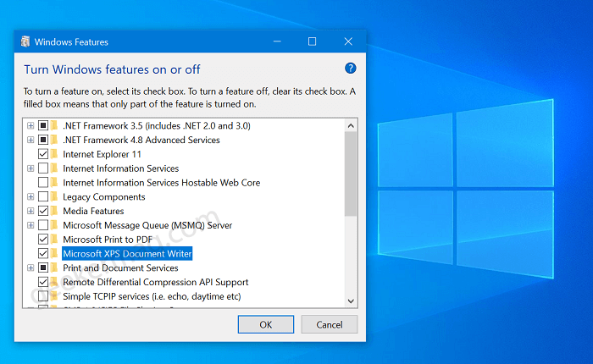Select the 'Internet Explorer 11' row text
The width and height of the screenshot is (593, 364).
pos(102,154)
